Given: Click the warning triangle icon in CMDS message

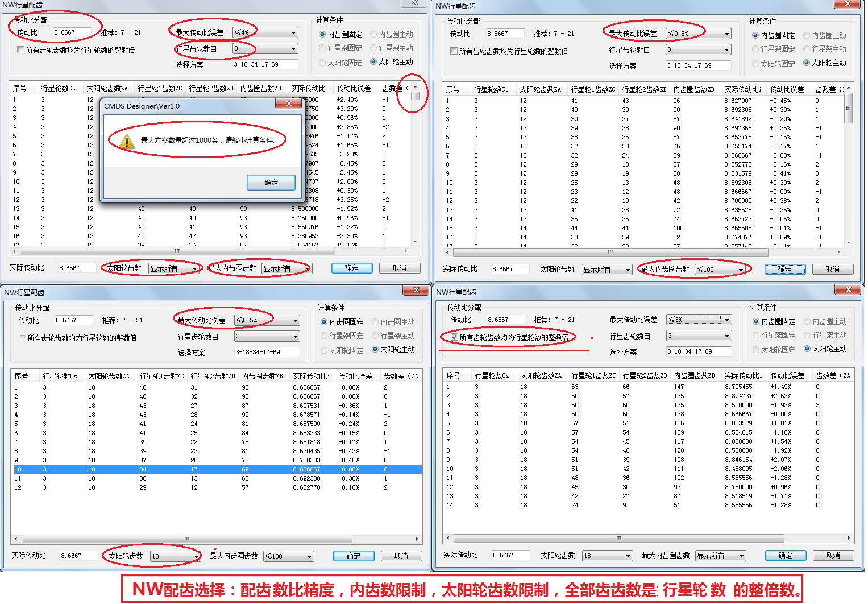Looking at the screenshot, I should [127, 140].
